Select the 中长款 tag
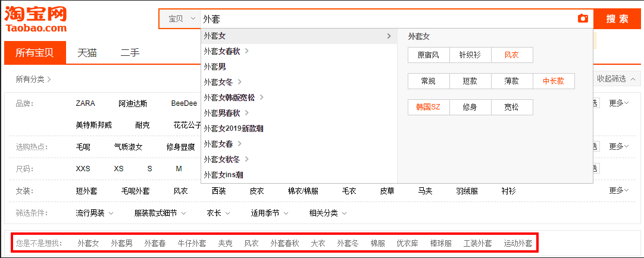The height and width of the screenshot is (258, 644). click(x=554, y=81)
